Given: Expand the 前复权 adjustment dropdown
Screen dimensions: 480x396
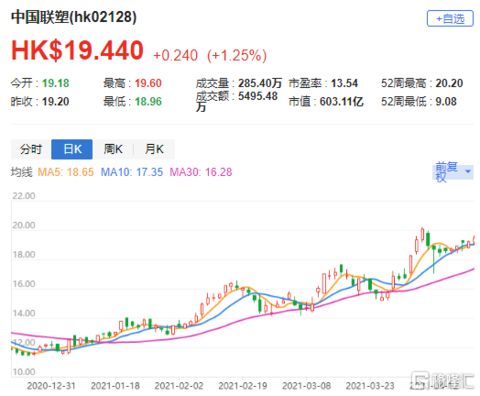Looking at the screenshot, I should [x=453, y=172].
